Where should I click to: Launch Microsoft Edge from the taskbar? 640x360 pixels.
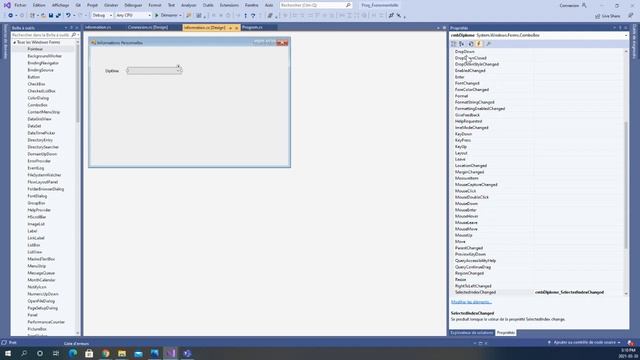[x=73, y=353]
